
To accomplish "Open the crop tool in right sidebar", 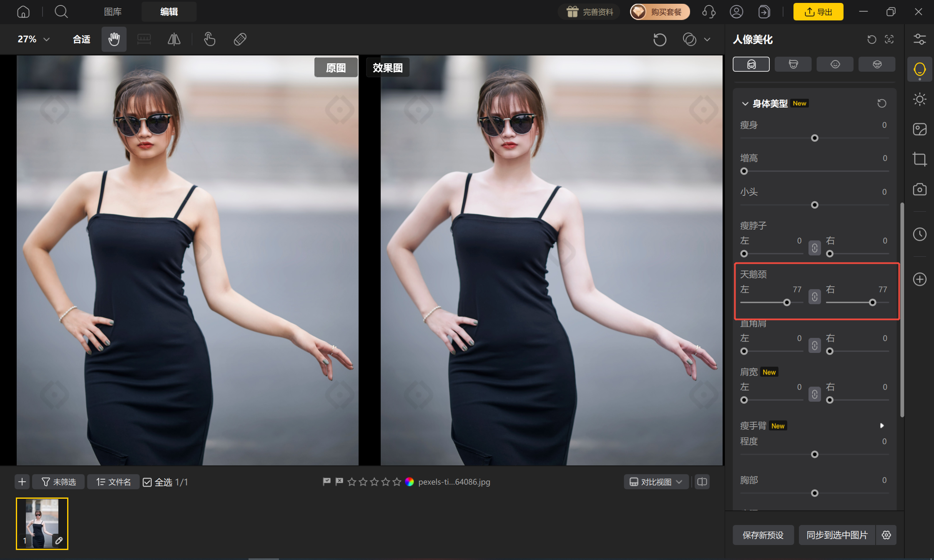I will point(919,159).
